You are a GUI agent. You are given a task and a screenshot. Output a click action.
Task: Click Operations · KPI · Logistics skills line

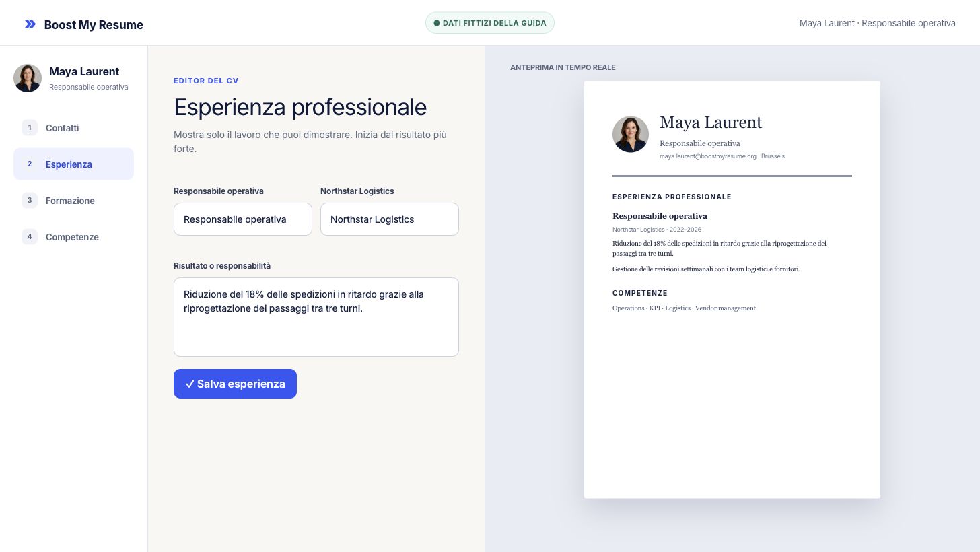tap(684, 308)
